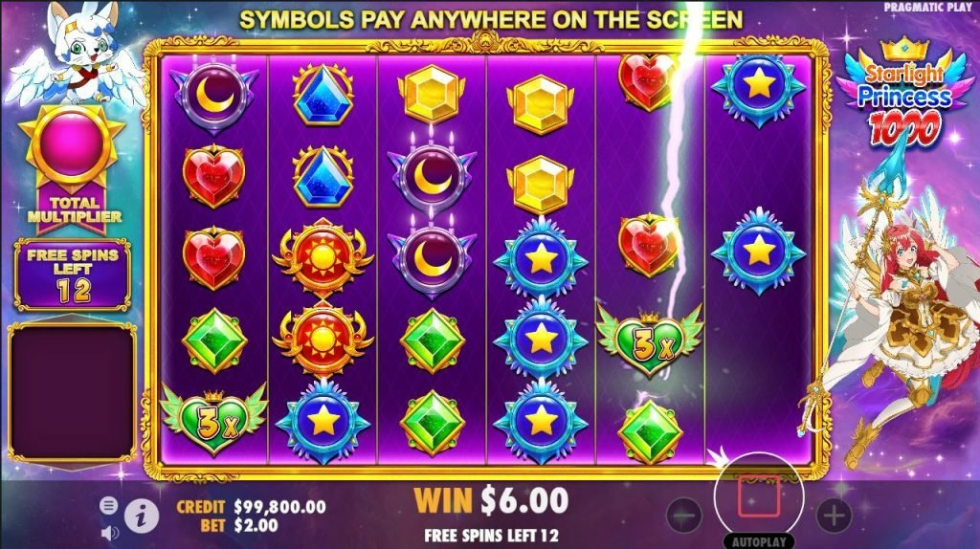Click the 3x multiplier heart in first reel
The image size is (980, 549).
(x=213, y=419)
